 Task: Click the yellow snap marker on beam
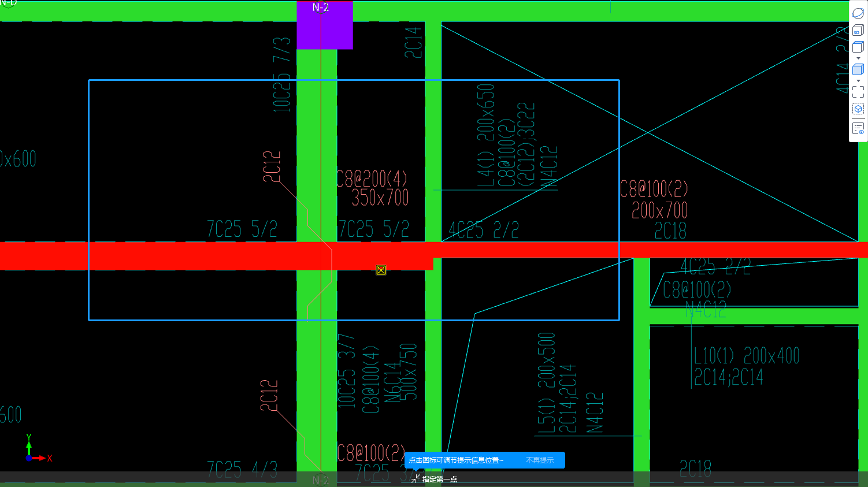click(x=381, y=270)
